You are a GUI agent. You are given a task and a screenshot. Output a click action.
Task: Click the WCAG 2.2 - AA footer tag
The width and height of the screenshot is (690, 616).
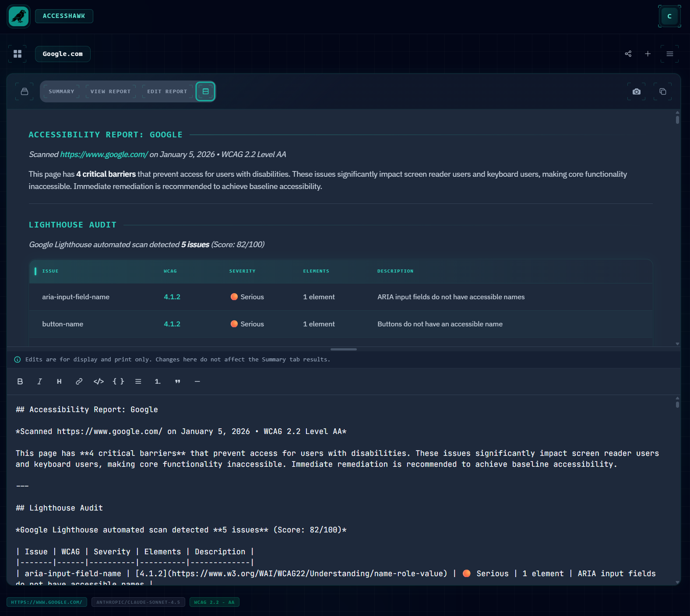coord(215,602)
